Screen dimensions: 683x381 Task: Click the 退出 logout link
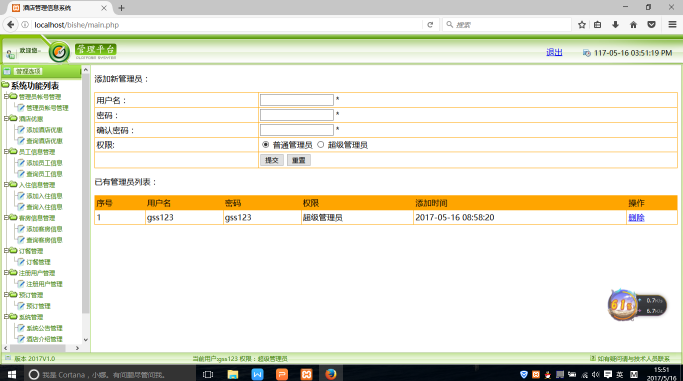pyautogui.click(x=554, y=52)
